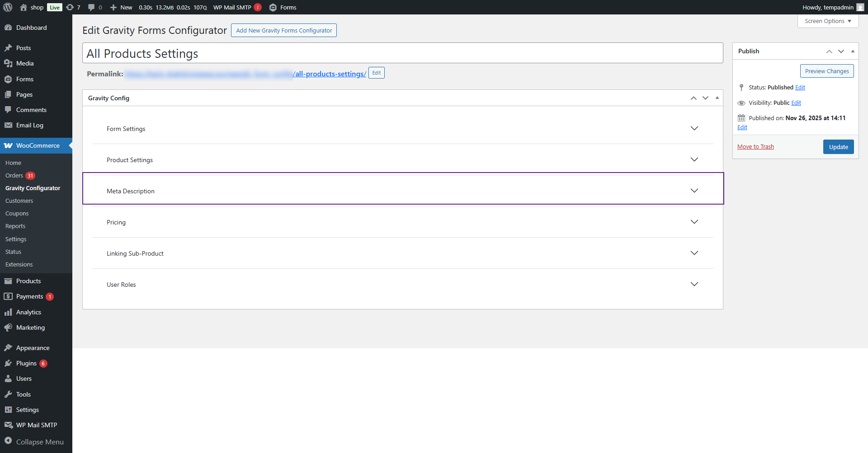Click the Media library icon

8,63
